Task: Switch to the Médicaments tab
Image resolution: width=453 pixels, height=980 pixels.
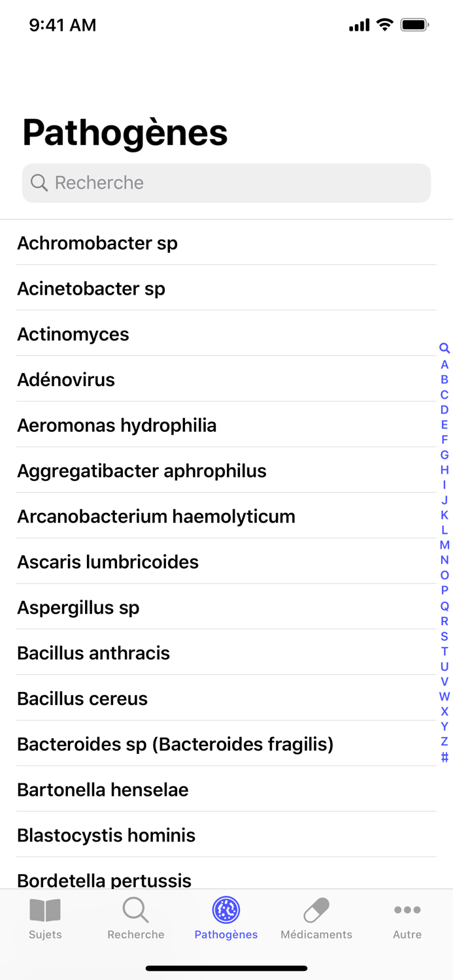Action: (316, 918)
